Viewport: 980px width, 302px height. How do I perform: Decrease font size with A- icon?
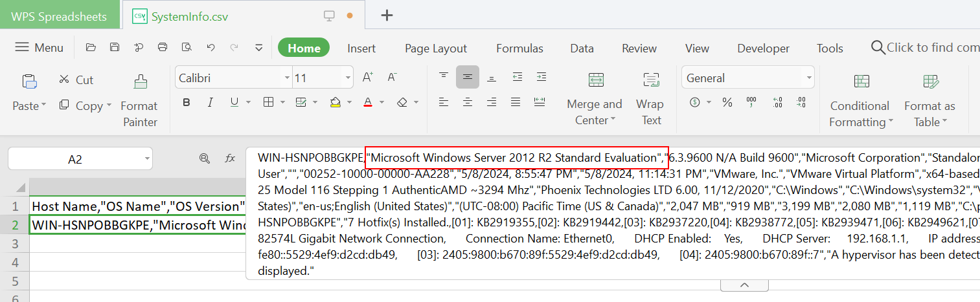[392, 78]
